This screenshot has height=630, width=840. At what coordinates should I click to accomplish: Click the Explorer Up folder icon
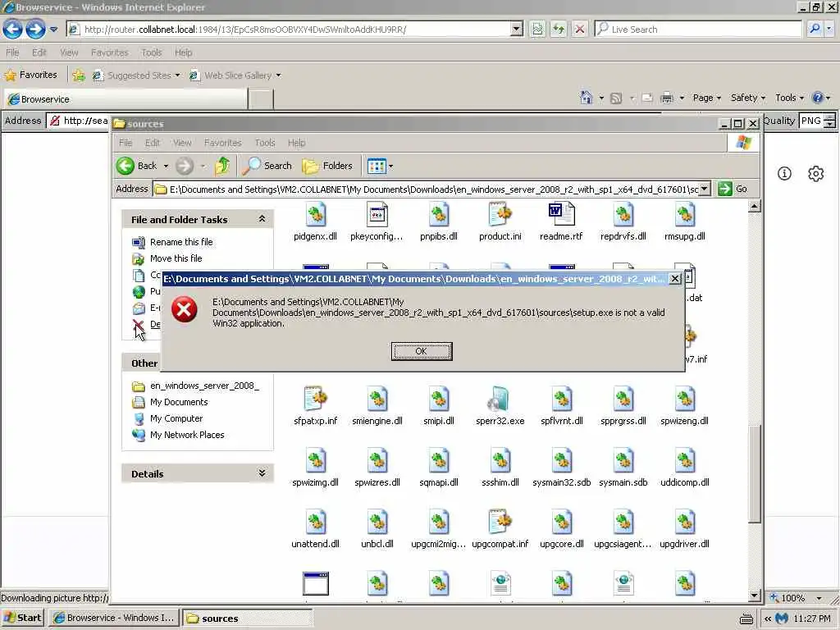pyautogui.click(x=222, y=166)
